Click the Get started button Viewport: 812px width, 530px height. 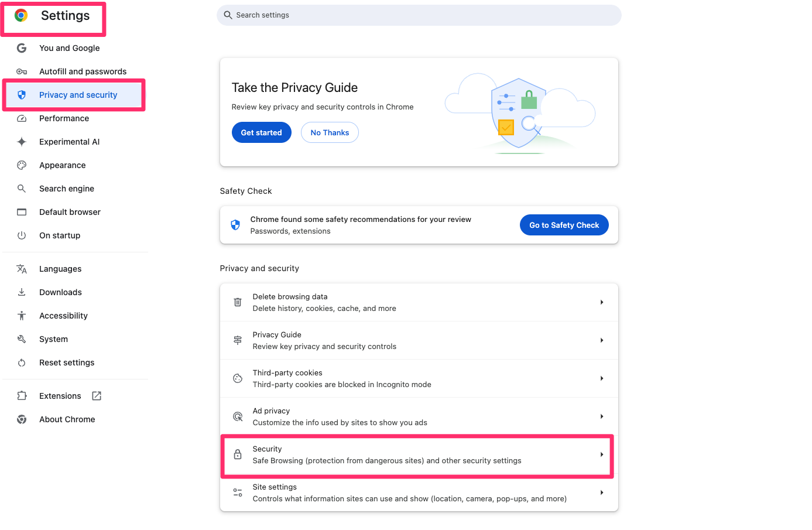pyautogui.click(x=262, y=132)
